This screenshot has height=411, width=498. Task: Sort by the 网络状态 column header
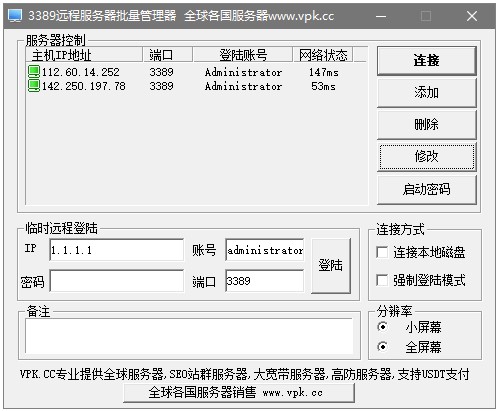323,55
